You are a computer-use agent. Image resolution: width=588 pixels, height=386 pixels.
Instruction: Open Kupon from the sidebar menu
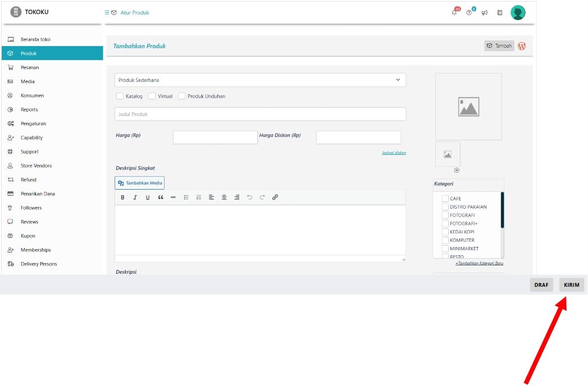pyautogui.click(x=28, y=236)
